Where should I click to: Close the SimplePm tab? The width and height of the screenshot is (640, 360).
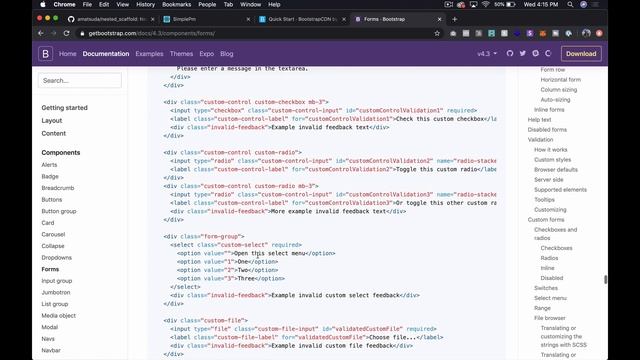pos(248,19)
